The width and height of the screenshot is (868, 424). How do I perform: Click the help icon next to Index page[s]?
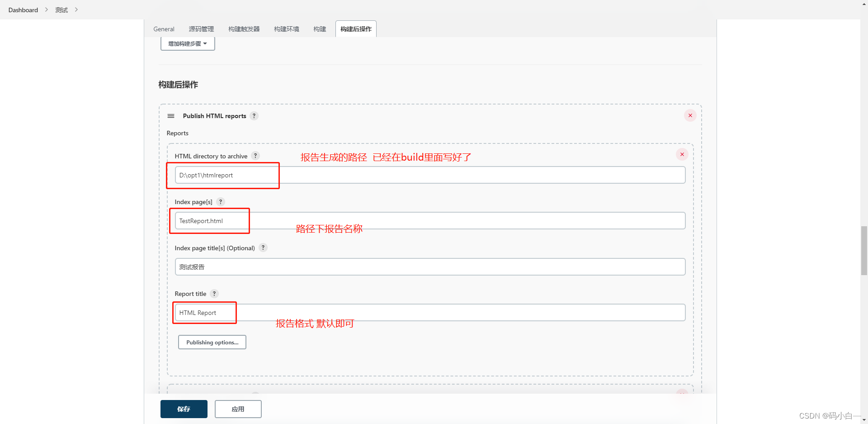coord(220,201)
